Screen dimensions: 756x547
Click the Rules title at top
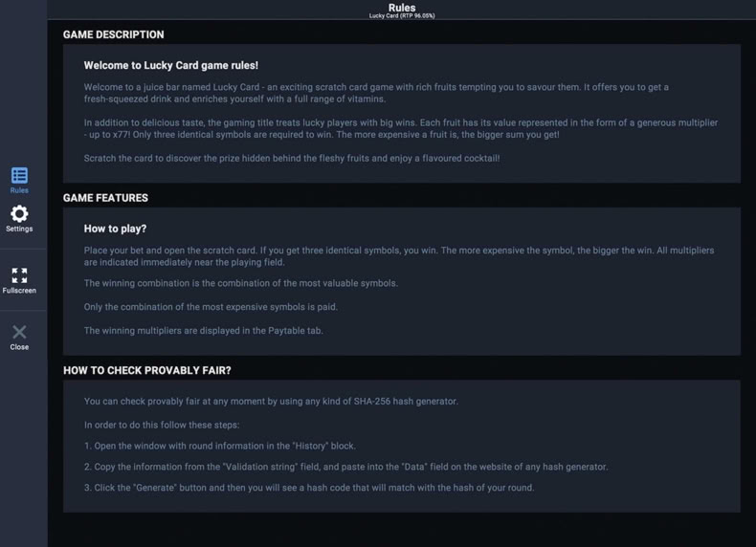402,8
